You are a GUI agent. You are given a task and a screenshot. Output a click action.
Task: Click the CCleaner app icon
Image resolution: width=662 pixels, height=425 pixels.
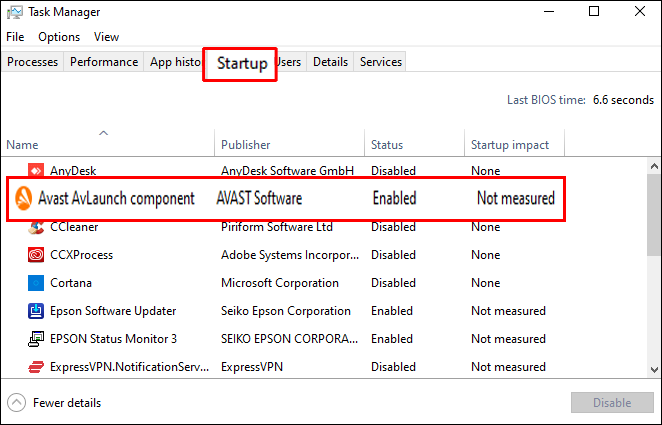pyautogui.click(x=36, y=227)
